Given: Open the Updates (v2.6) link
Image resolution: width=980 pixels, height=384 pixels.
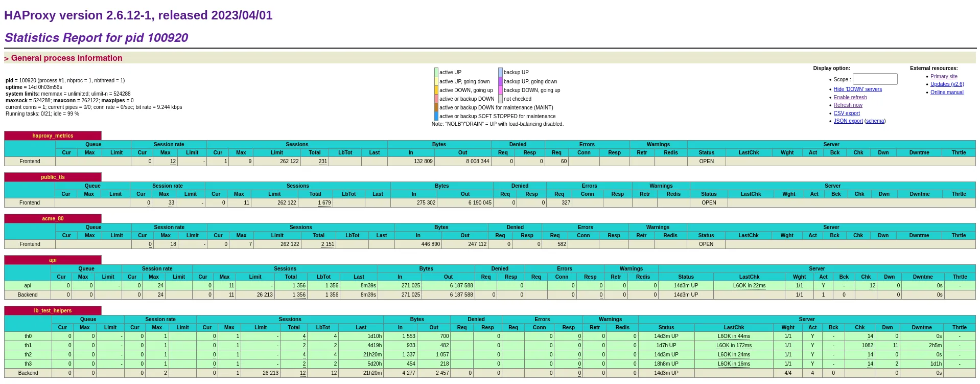Looking at the screenshot, I should [x=947, y=84].
